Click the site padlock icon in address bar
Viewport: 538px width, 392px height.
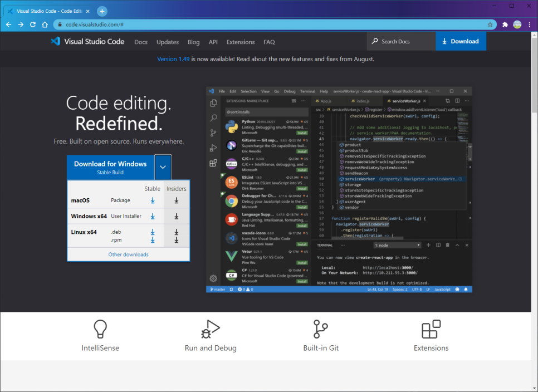tap(60, 24)
